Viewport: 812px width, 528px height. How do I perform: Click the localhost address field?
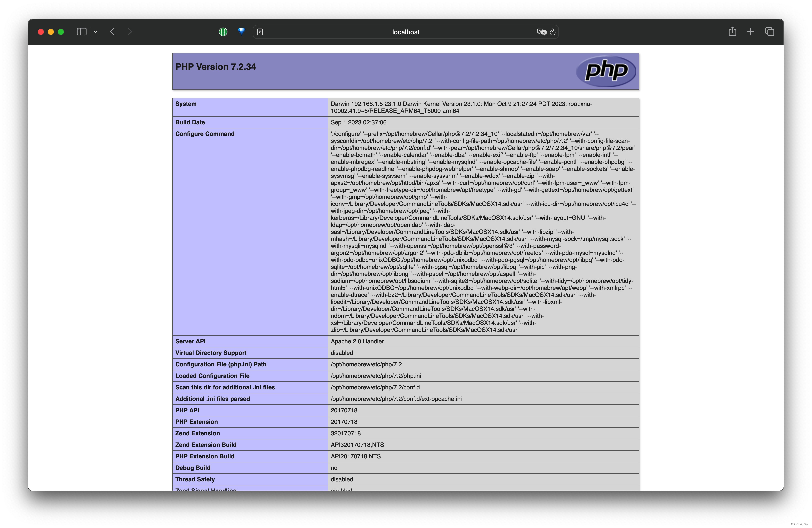pyautogui.click(x=406, y=32)
